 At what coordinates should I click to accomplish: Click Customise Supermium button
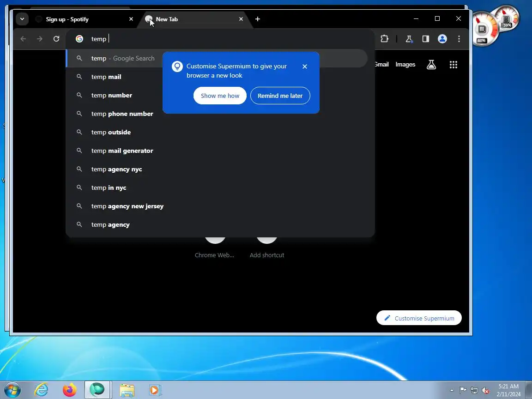(x=419, y=318)
